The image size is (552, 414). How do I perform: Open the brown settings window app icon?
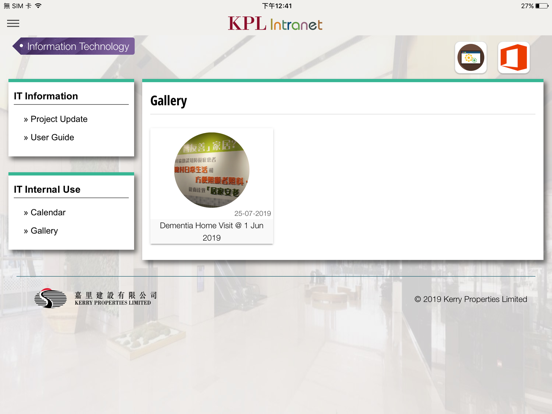(x=471, y=57)
